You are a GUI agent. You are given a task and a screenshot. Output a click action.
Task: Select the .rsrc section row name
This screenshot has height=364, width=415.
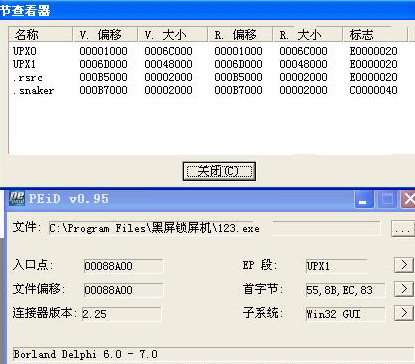(x=28, y=77)
